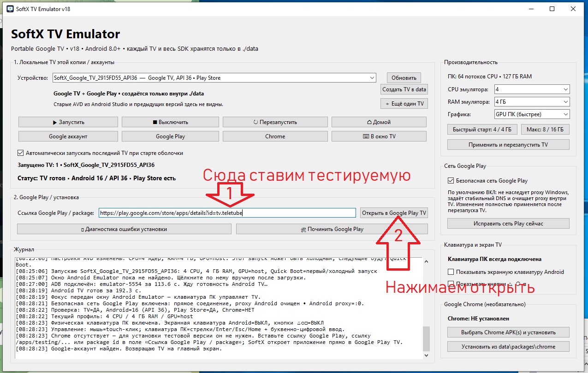Add a TV with + Ещё один TV
Screen dimensions: 588x373
(x=404, y=104)
